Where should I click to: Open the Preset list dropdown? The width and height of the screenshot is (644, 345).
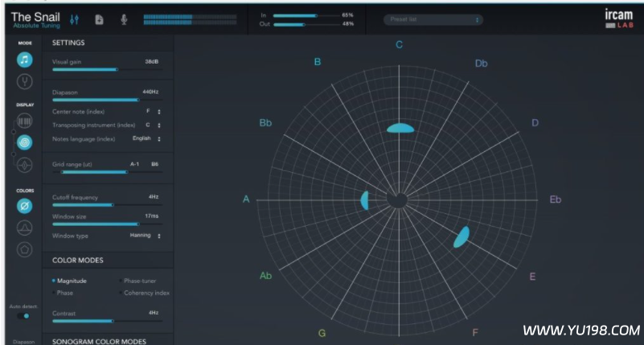[433, 19]
